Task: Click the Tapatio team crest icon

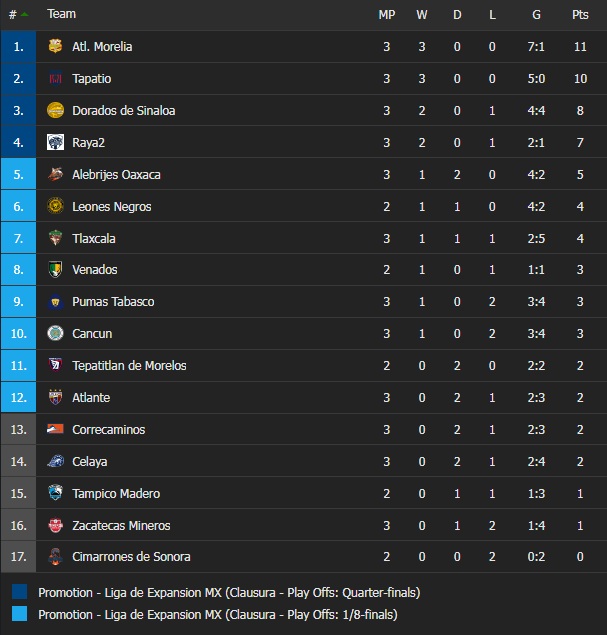Action: (x=55, y=78)
